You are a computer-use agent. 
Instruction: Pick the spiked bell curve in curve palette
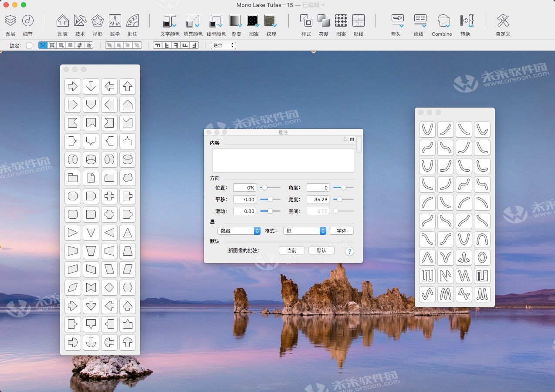pyautogui.click(x=464, y=257)
